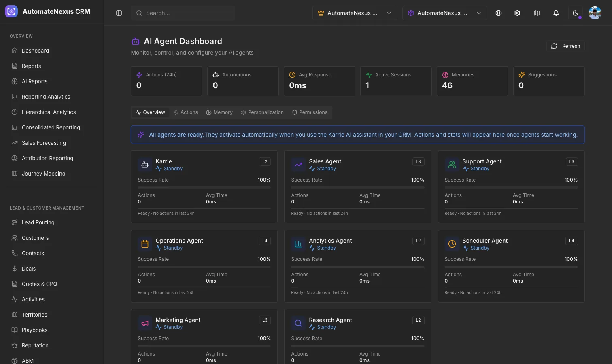The height and width of the screenshot is (364, 612).
Task: Click the Sales Agent success rate bar
Action: click(x=358, y=188)
